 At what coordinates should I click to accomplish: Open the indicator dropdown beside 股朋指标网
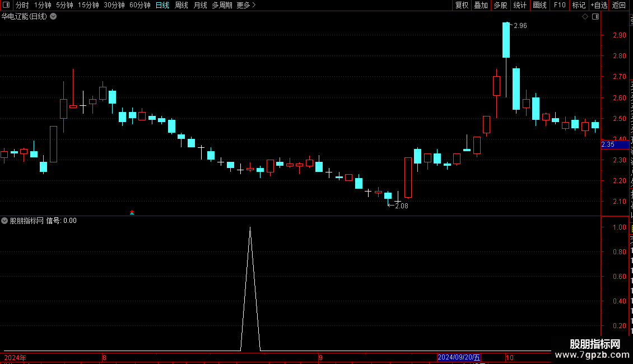(x=4, y=221)
